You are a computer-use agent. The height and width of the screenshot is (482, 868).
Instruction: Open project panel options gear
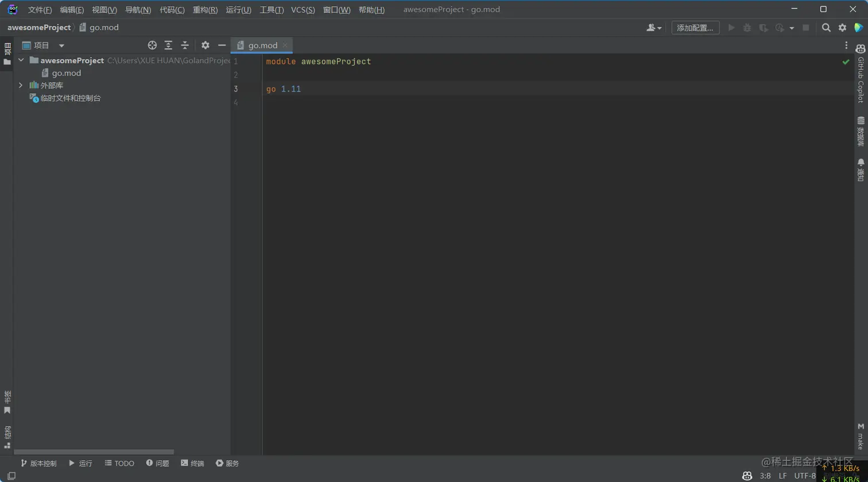[x=205, y=45]
